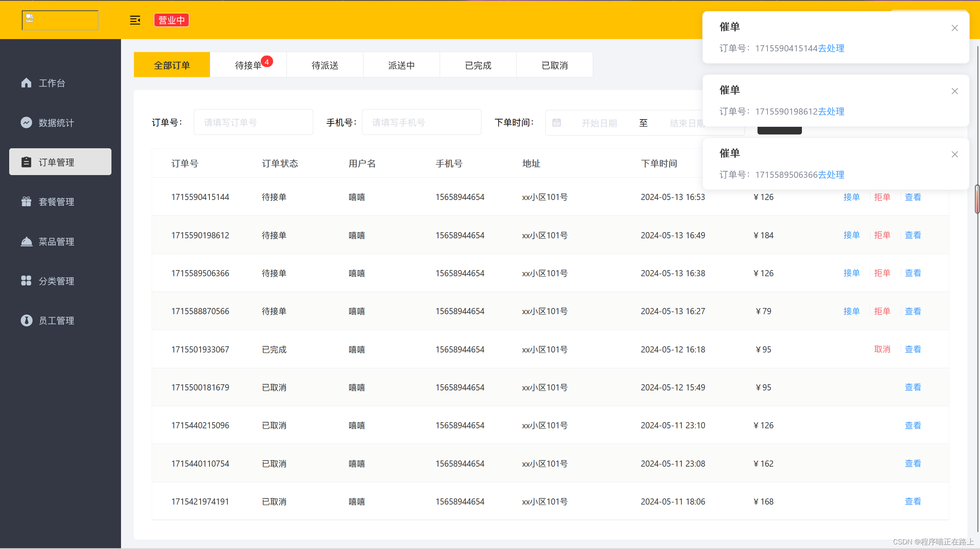Viewport: 980px width, 549px height.
Task: Toggle the sidebar collapse hamburger icon
Action: 135,20
